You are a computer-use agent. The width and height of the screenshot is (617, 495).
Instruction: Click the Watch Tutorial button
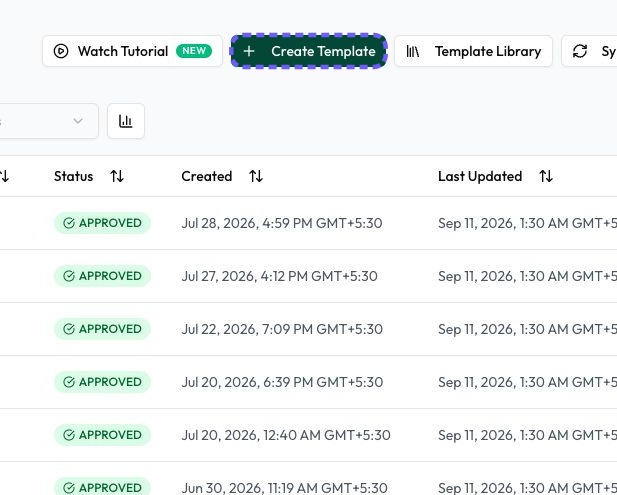click(132, 51)
